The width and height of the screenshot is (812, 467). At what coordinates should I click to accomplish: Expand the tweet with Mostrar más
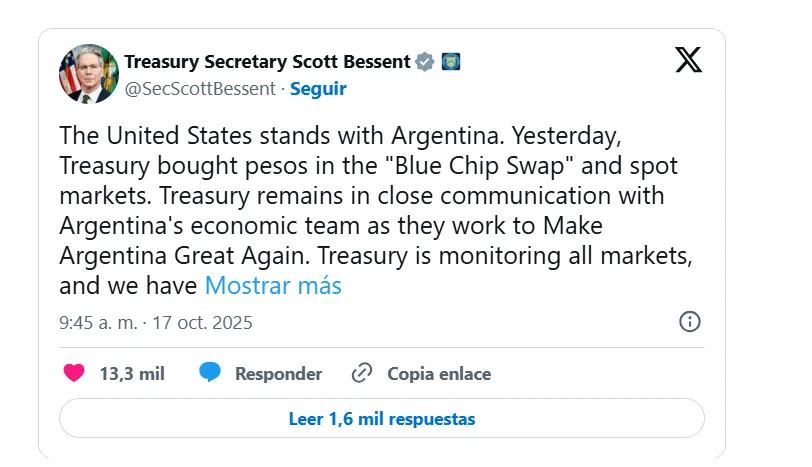(x=273, y=286)
